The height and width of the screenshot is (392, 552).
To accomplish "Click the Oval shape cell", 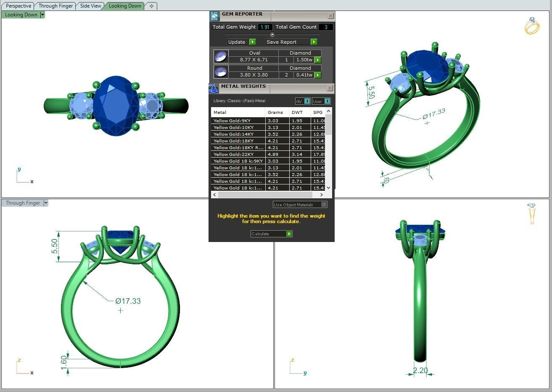I will pos(254,53).
